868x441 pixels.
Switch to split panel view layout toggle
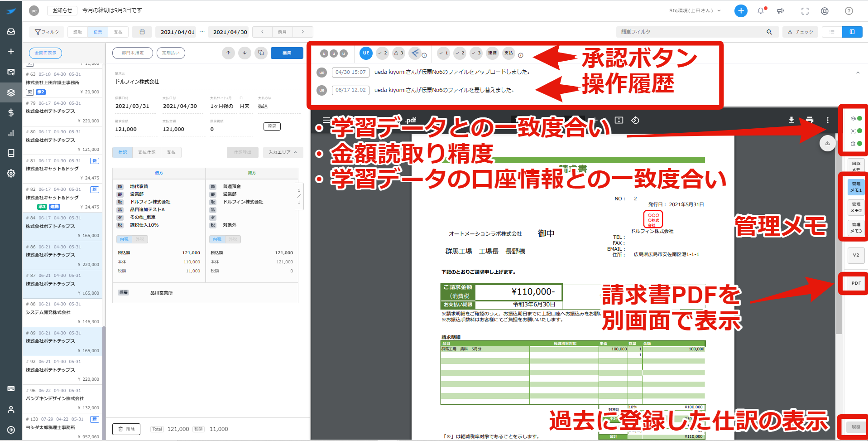852,32
